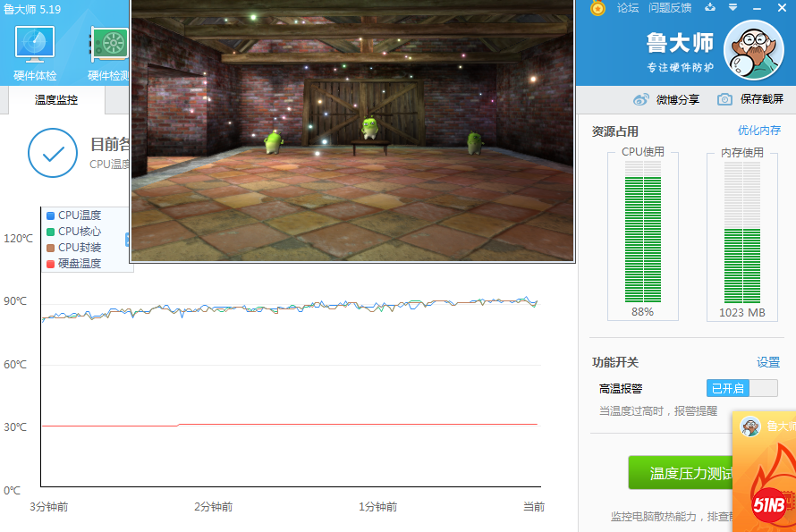Click the 88% CPU usage value
Image resolution: width=796 pixels, height=532 pixels.
point(643,312)
